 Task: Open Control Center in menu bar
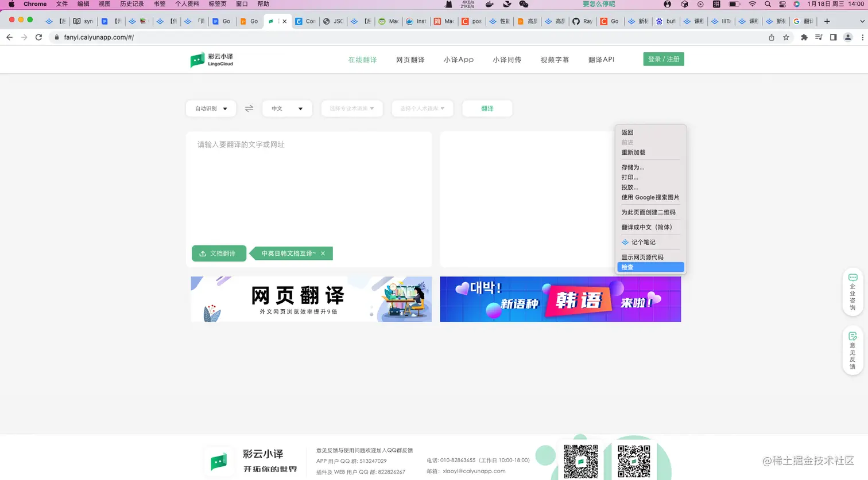[x=782, y=4]
